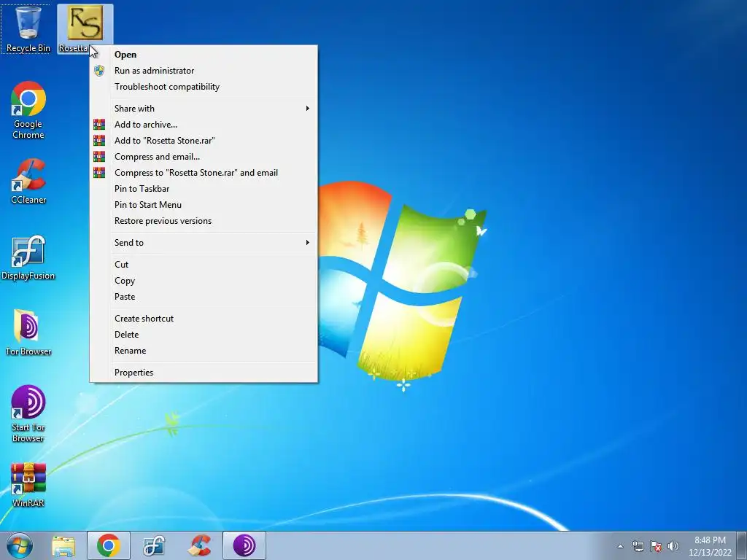Choose Open in the context menu
Screen dimensions: 747x560
pyautogui.click(x=204, y=55)
